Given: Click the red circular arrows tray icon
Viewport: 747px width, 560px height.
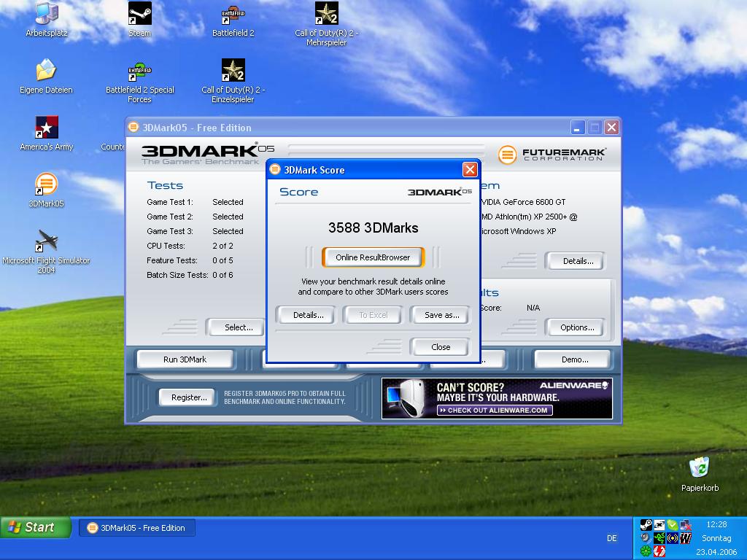Looking at the screenshot, I should [x=659, y=551].
